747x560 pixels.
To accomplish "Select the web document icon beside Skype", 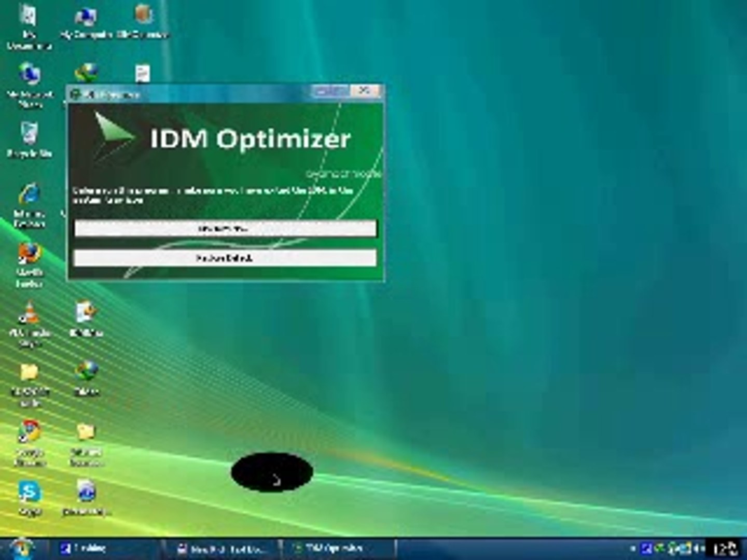I will tap(86, 499).
